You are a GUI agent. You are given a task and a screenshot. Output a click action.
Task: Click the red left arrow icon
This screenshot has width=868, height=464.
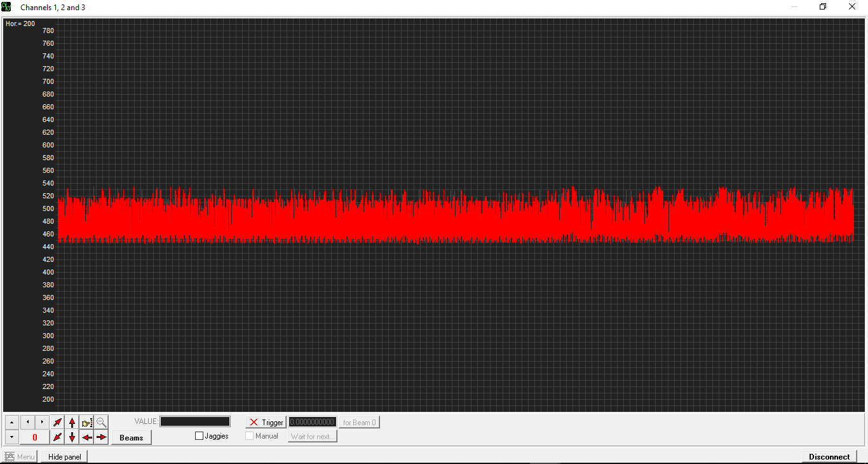[86, 437]
